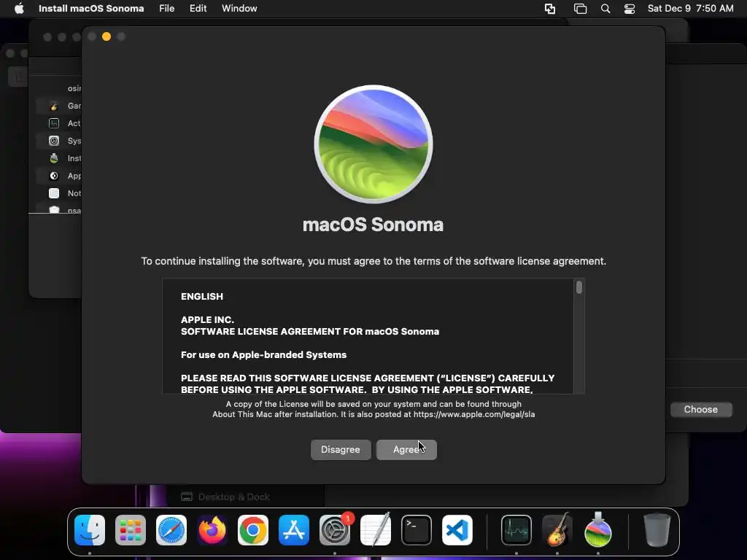The height and width of the screenshot is (560, 747).
Task: Click the yellow minimize button of installer window
Action: pos(107,36)
